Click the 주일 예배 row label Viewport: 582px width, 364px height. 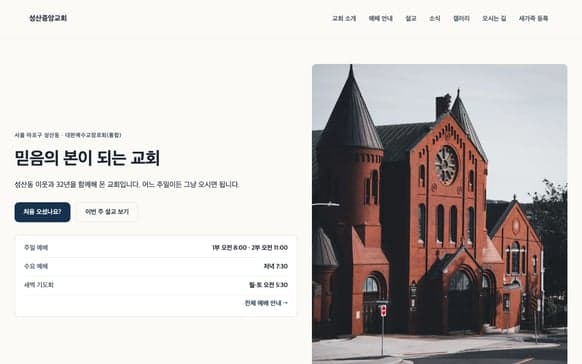[36, 247]
